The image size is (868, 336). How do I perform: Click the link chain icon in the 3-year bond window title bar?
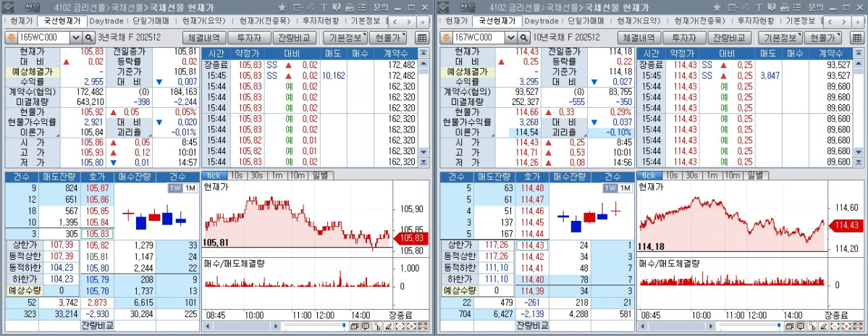pos(311,7)
